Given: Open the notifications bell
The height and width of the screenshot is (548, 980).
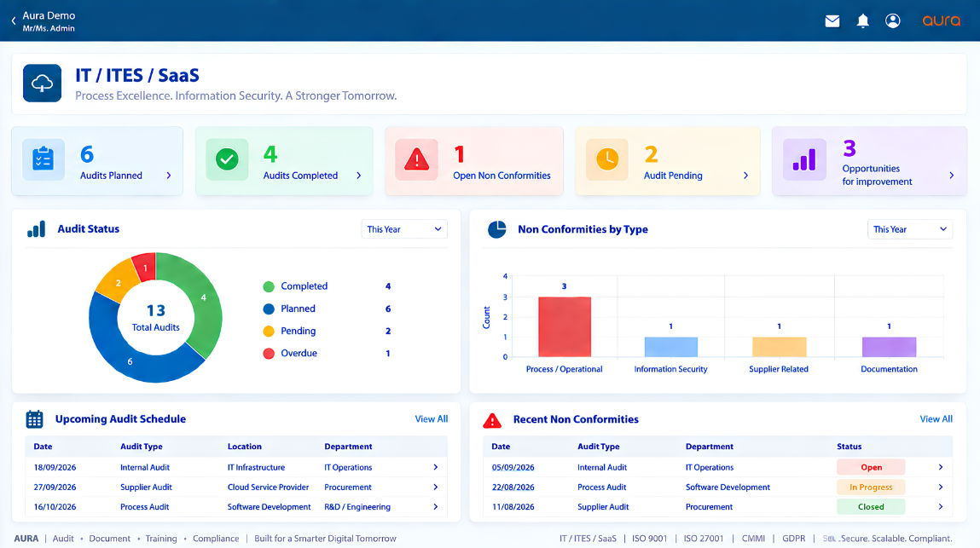Looking at the screenshot, I should coord(862,21).
